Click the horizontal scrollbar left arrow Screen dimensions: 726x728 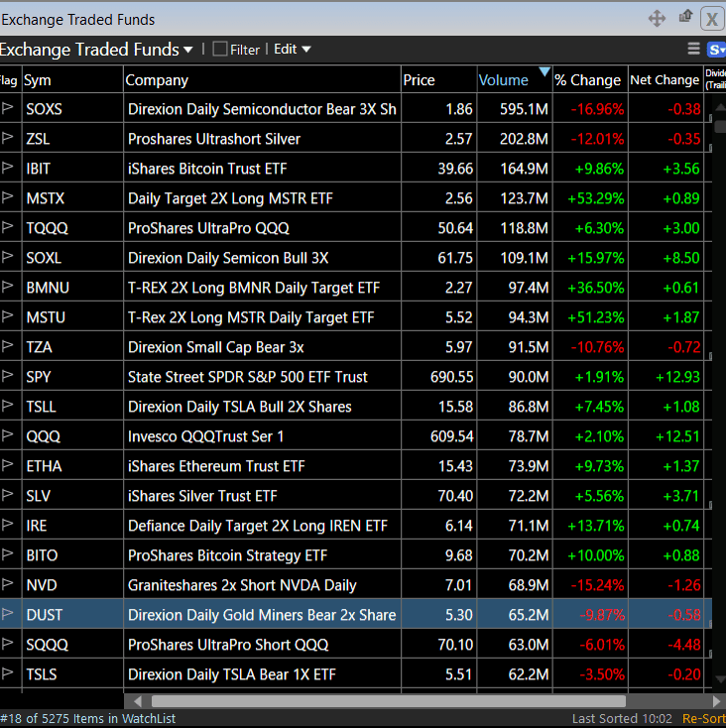138,701
